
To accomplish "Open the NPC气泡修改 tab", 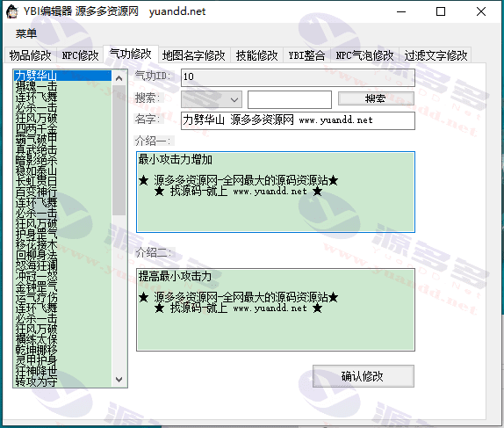I will click(x=364, y=55).
